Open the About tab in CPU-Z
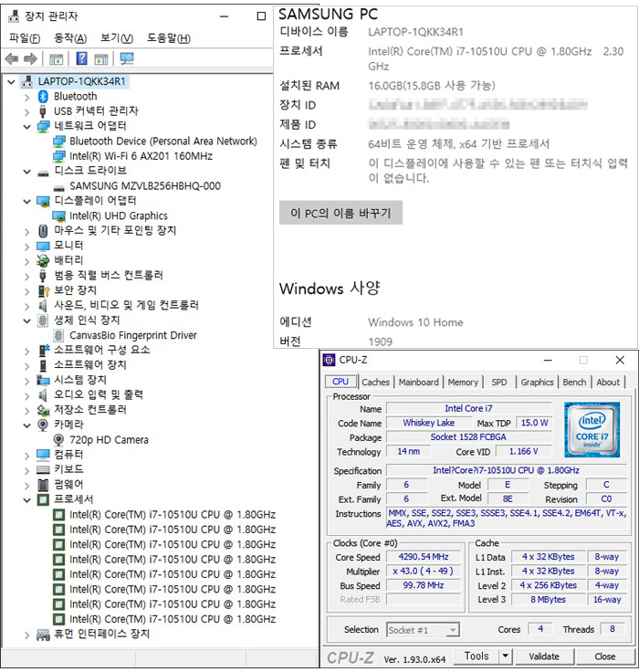The image size is (639, 672). [x=608, y=382]
